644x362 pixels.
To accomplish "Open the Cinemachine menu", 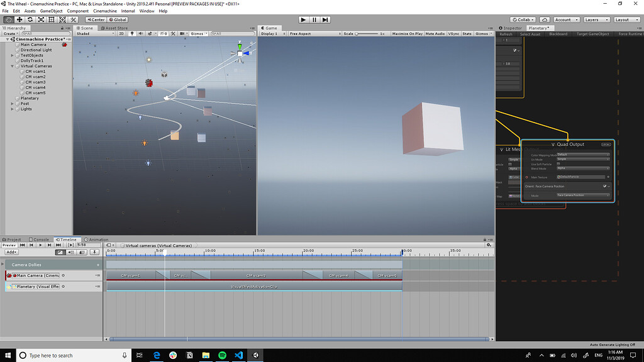I will [104, 11].
